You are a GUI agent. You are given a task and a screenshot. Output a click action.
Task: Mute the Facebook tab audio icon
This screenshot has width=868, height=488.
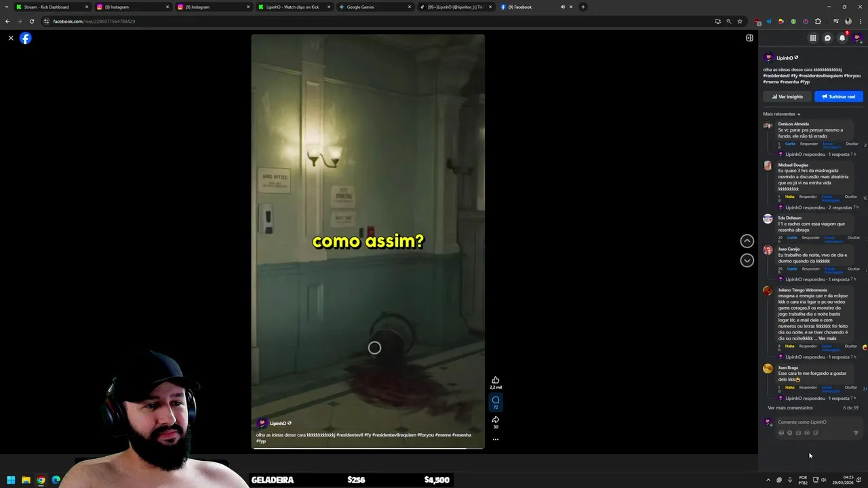pos(562,7)
